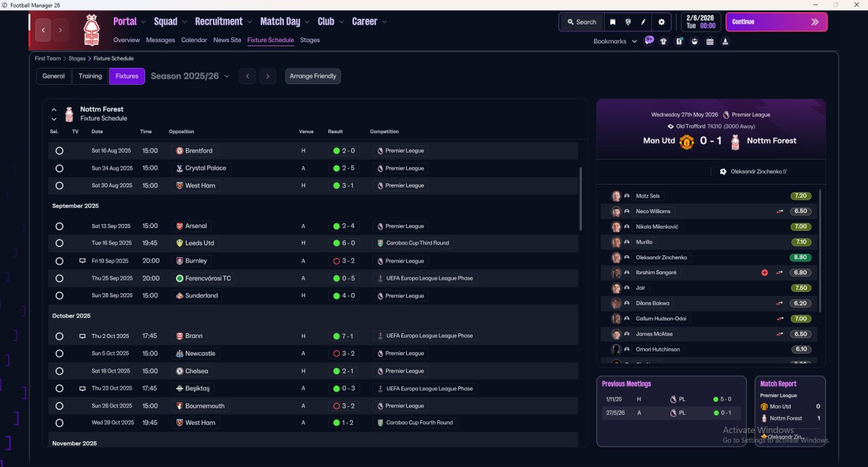This screenshot has height=467, width=868.
Task: Click the Nottm Forest badge in schedule header
Action: 69,113
